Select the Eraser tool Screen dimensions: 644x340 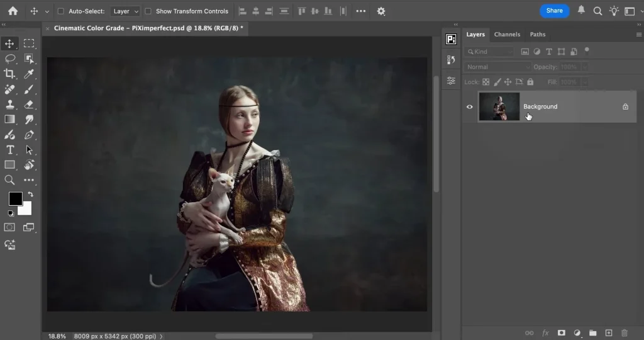click(29, 105)
